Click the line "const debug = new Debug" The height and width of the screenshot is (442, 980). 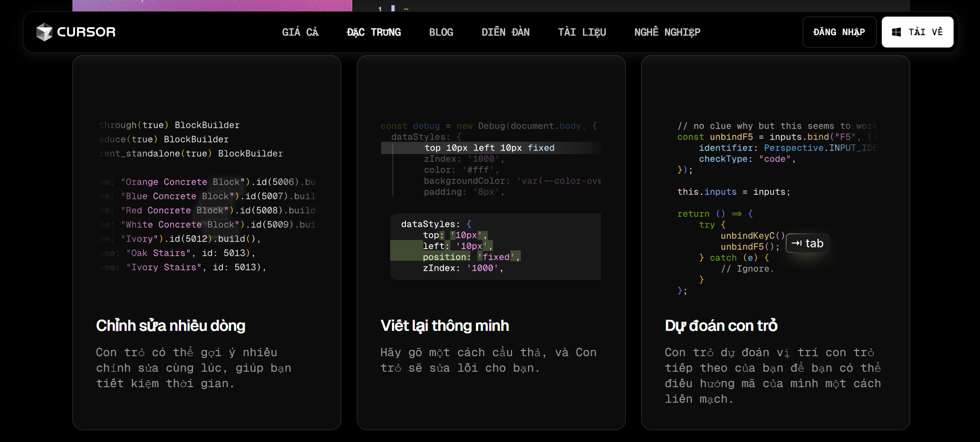point(489,126)
